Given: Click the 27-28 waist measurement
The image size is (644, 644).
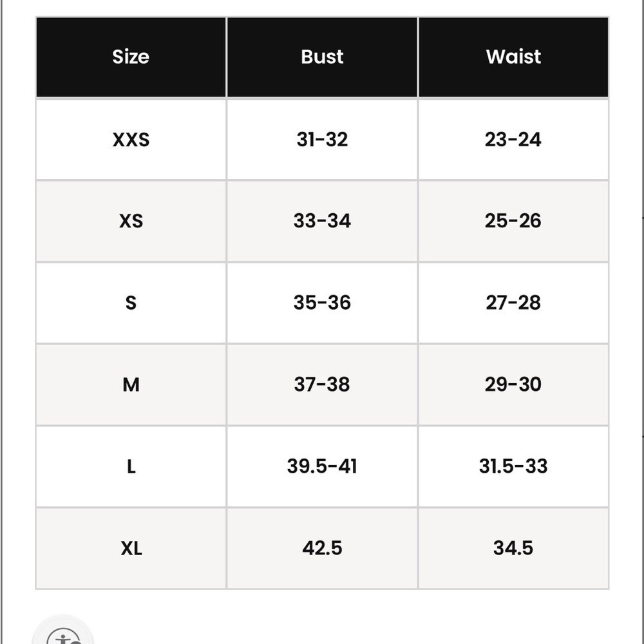Looking at the screenshot, I should click(x=513, y=303).
